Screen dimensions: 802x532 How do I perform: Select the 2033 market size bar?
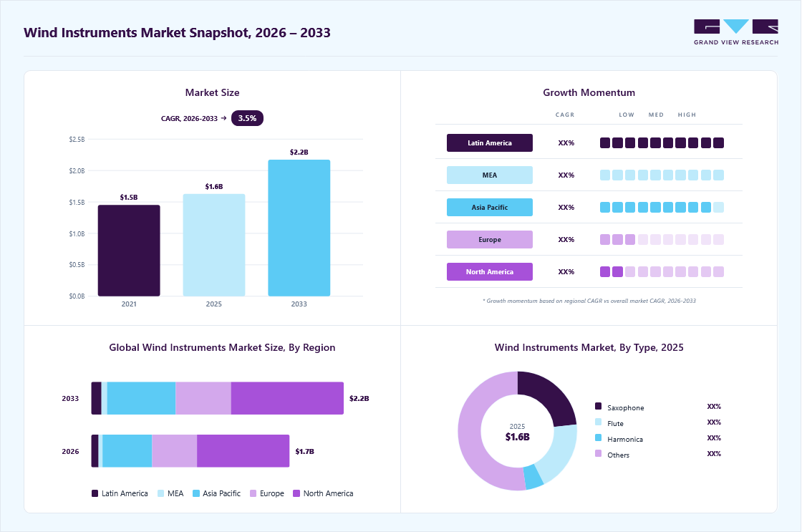(x=299, y=228)
